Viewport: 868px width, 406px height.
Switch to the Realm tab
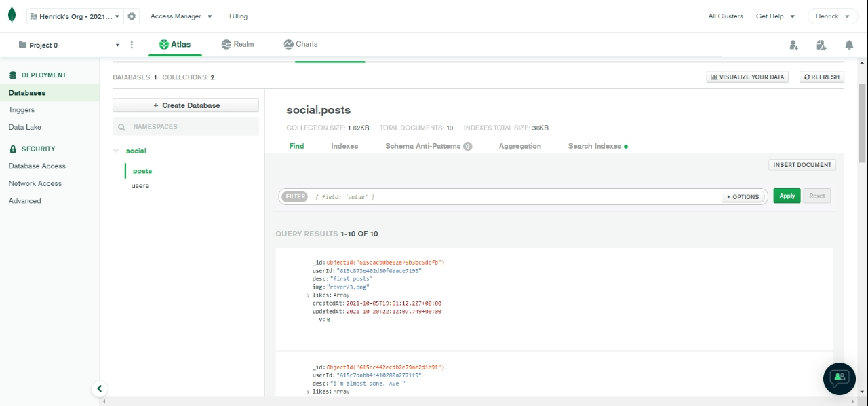pos(237,44)
